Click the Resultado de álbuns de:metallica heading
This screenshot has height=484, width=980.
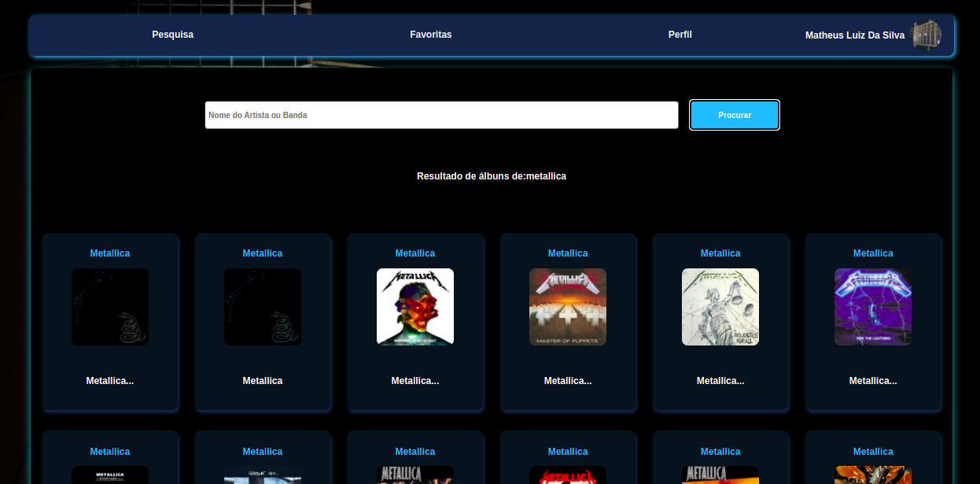(x=492, y=176)
